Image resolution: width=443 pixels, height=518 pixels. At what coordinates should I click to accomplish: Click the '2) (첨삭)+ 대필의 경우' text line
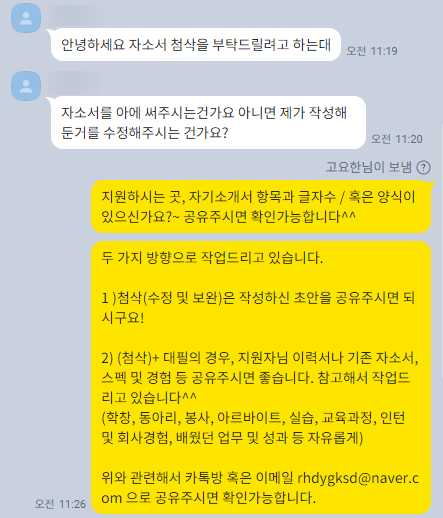[260, 358]
